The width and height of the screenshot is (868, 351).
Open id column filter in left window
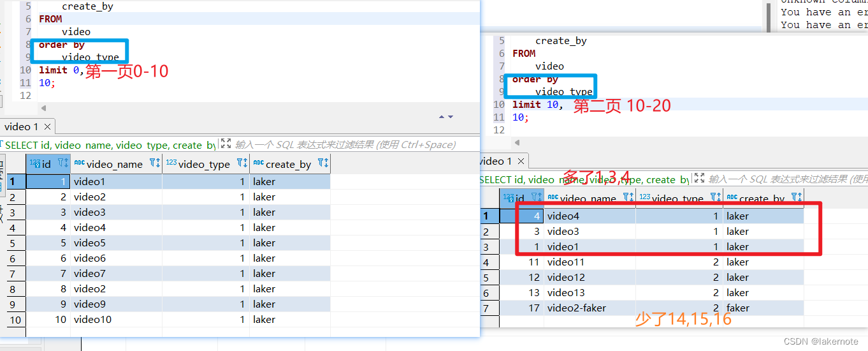[x=62, y=163]
